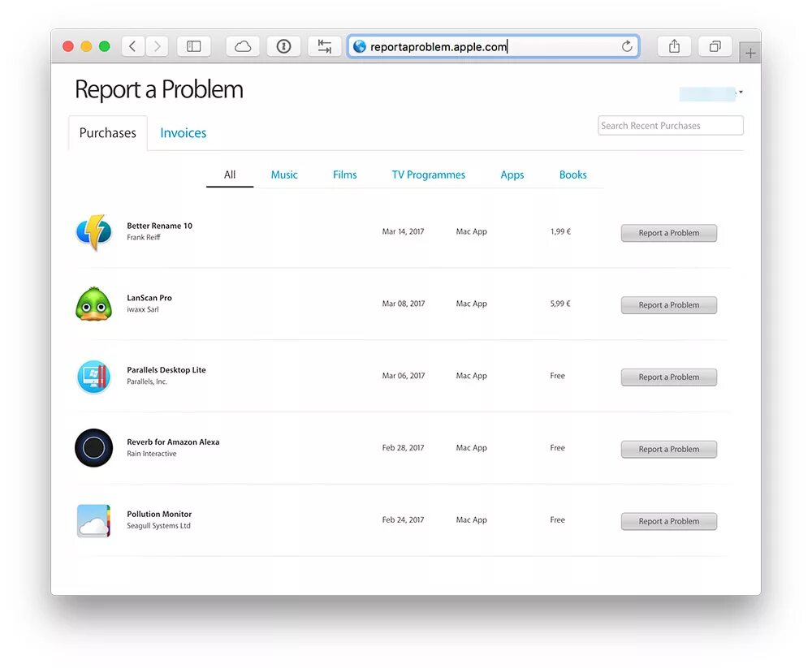Click the Report a Problem page heading
This screenshot has height=668, width=812.
click(x=159, y=90)
